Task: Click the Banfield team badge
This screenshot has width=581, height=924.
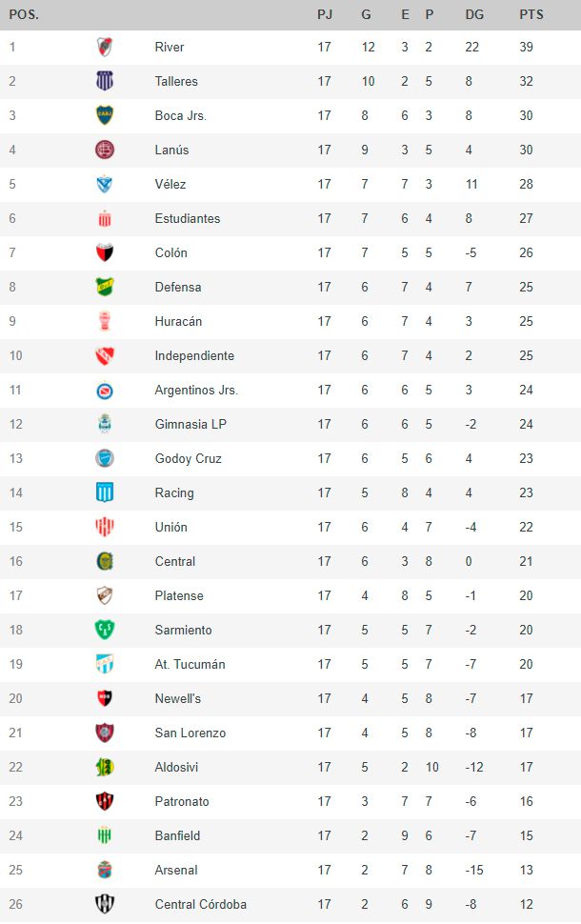Action: pos(105,835)
